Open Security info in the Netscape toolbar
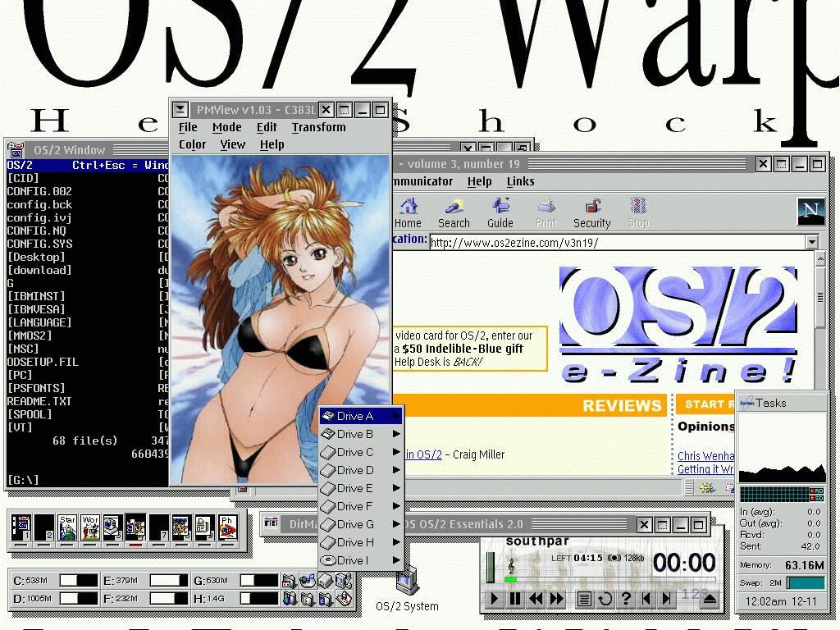This screenshot has width=840, height=630. [x=592, y=213]
